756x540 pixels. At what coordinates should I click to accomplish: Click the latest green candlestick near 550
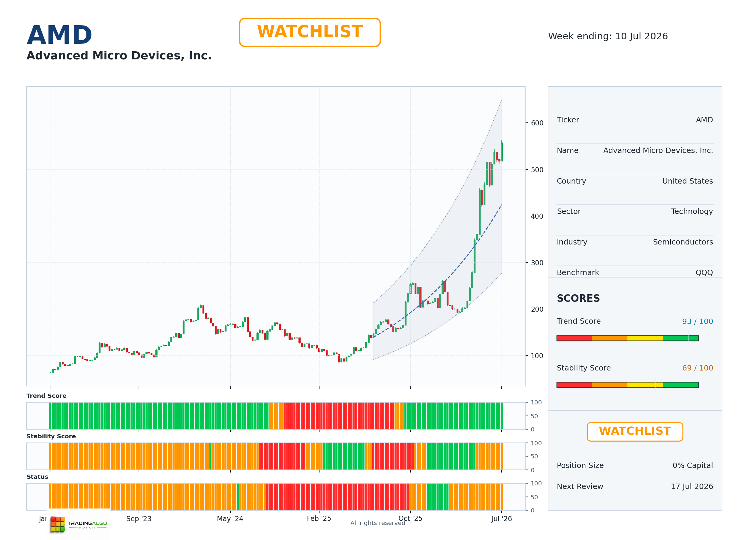pos(502,151)
